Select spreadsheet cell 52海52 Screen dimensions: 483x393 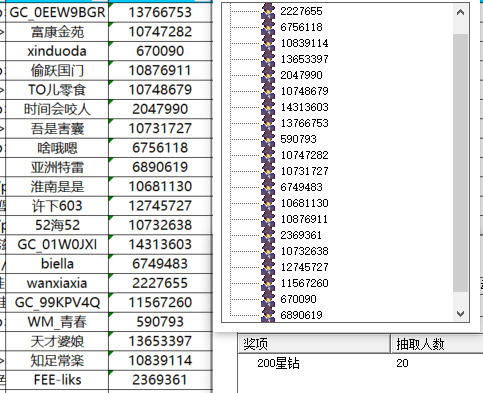57,225
